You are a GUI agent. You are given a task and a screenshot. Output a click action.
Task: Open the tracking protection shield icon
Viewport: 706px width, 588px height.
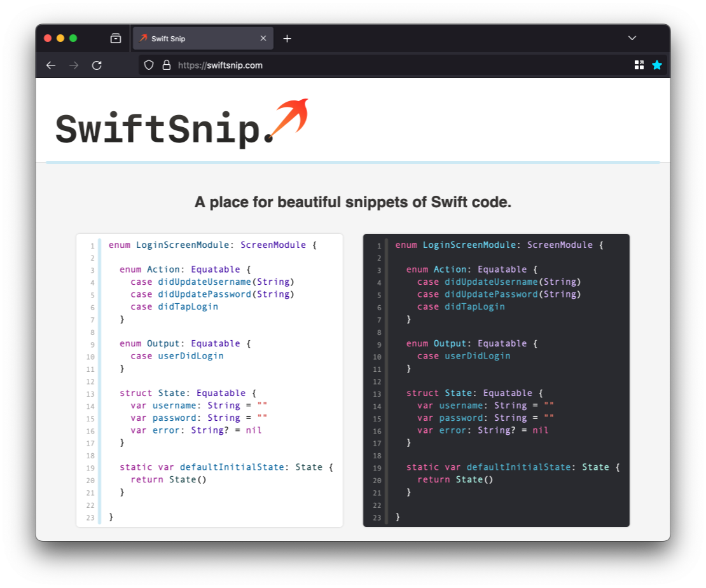click(149, 65)
